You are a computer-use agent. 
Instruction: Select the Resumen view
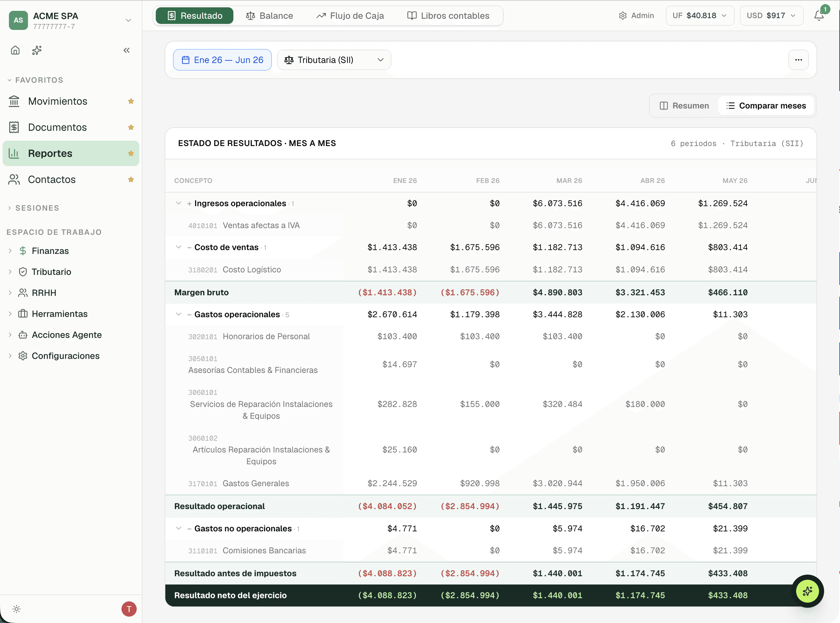684,106
